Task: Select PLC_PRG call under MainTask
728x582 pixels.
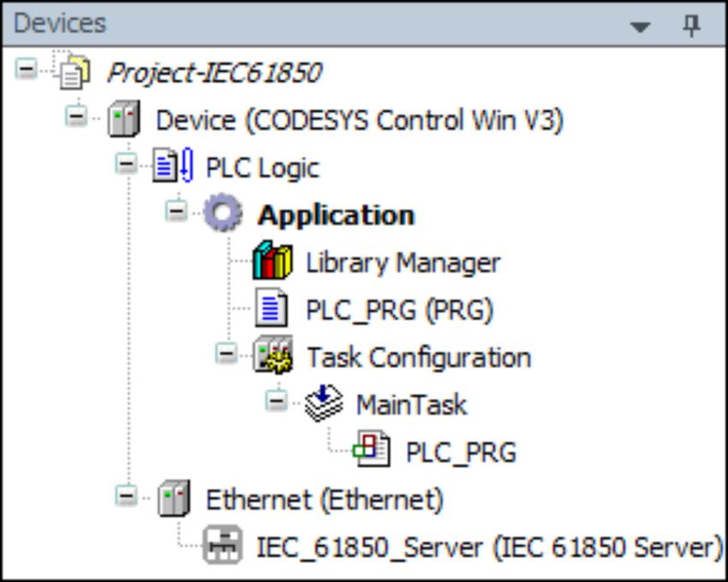Action: click(x=461, y=452)
